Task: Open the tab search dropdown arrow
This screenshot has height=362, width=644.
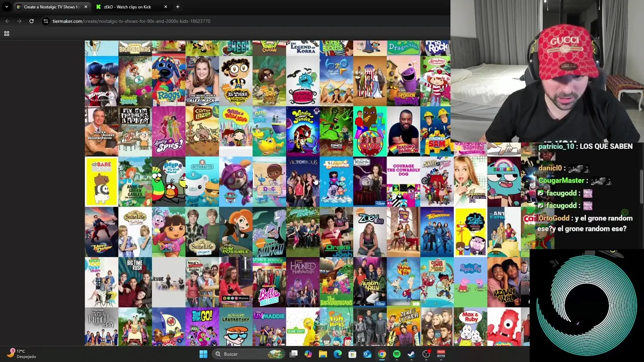Action: pos(7,7)
